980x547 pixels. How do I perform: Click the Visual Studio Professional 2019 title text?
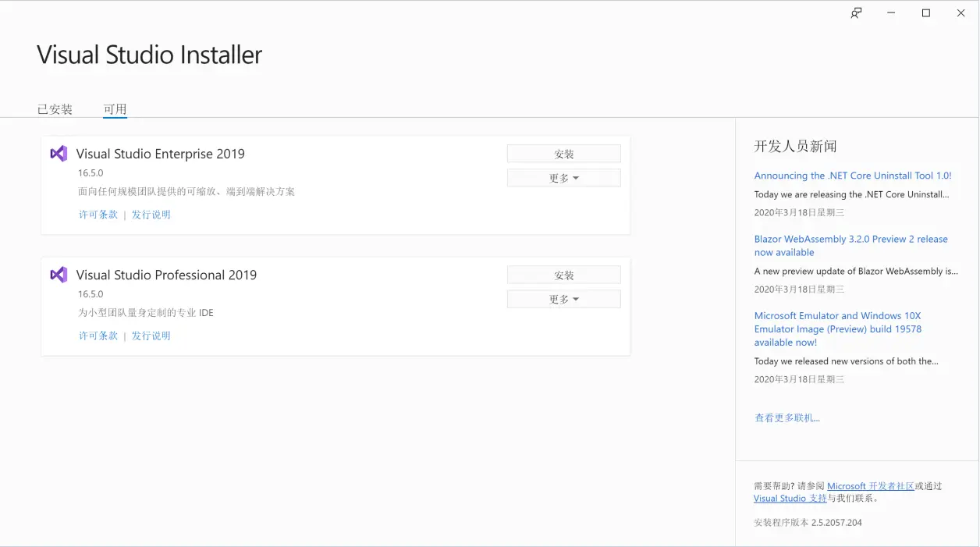pos(166,275)
